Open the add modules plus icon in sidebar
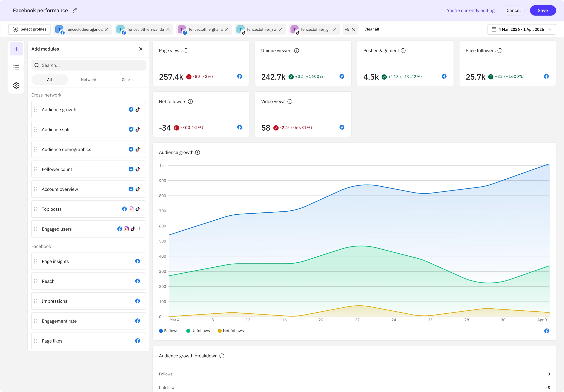564x392 pixels. tap(16, 49)
